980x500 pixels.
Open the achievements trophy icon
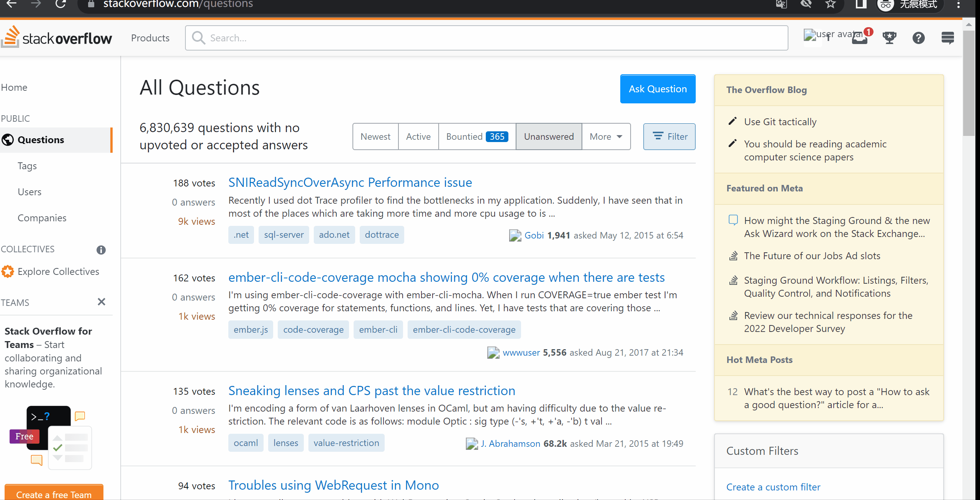coord(889,38)
